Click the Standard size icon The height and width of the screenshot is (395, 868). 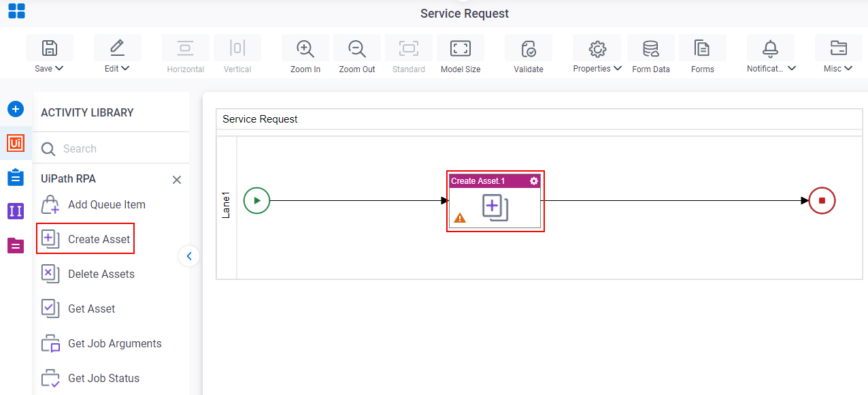click(x=409, y=48)
